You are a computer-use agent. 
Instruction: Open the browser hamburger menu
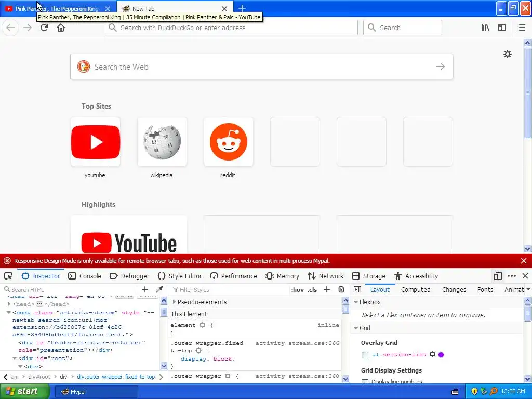point(522,28)
